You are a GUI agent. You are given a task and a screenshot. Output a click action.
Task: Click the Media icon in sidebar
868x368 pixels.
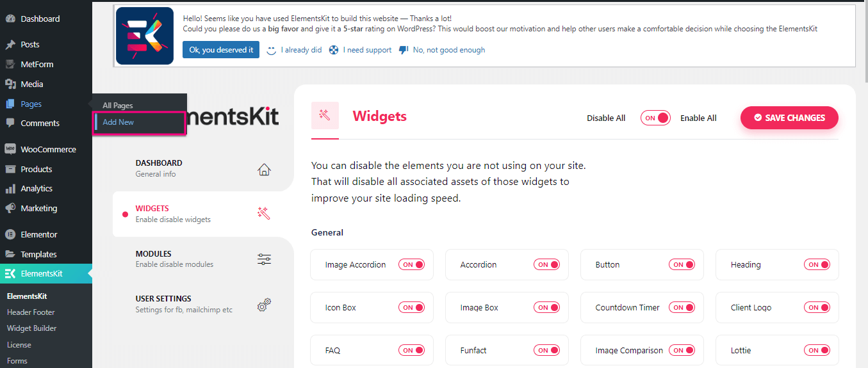click(10, 84)
